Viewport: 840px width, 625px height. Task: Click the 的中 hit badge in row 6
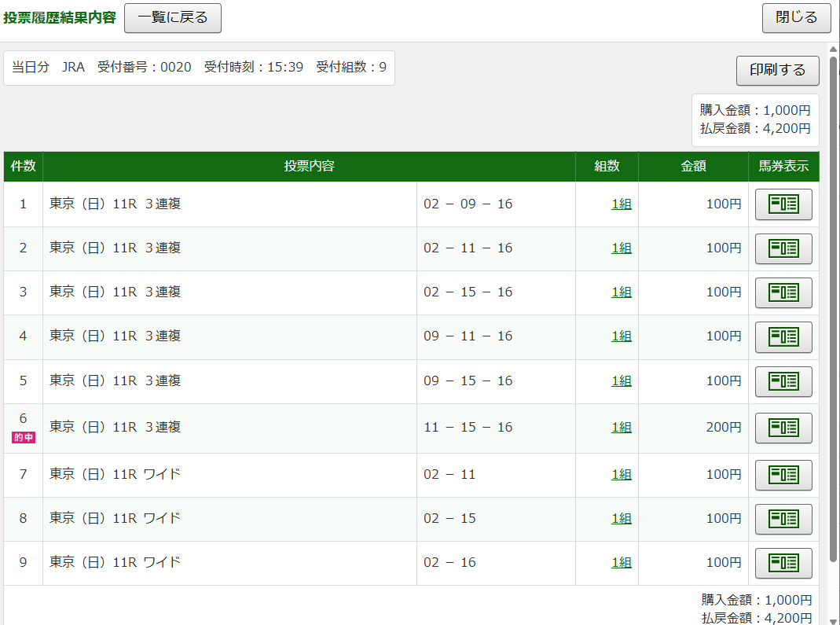(24, 437)
